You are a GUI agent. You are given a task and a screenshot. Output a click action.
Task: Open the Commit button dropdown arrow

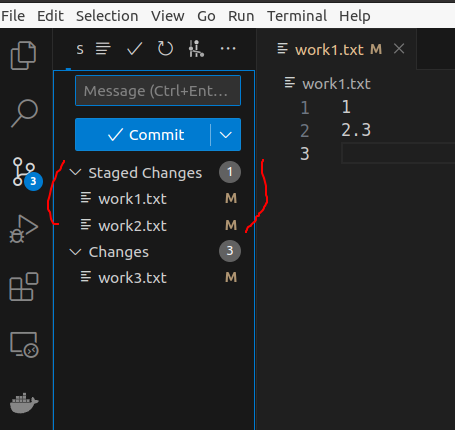tap(226, 135)
